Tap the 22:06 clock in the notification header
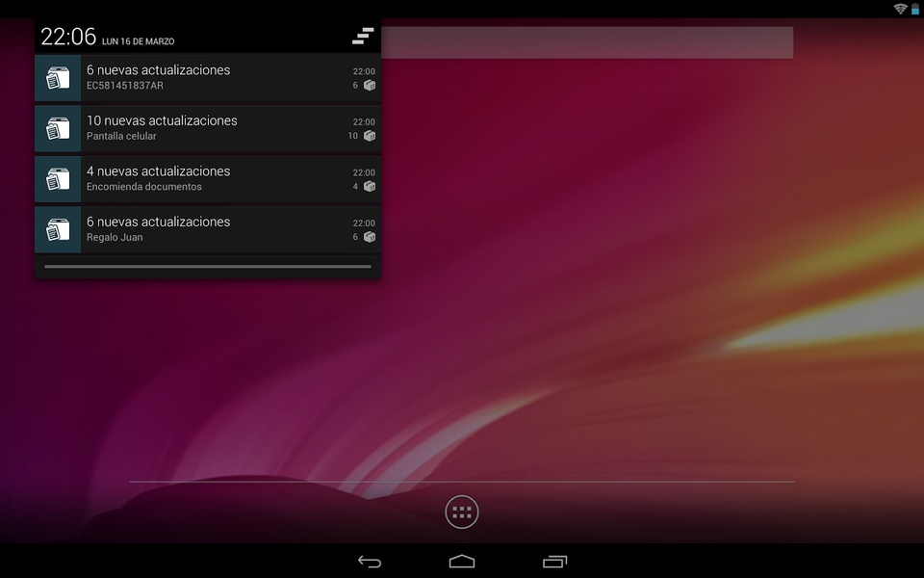This screenshot has height=578, width=924. [x=68, y=37]
